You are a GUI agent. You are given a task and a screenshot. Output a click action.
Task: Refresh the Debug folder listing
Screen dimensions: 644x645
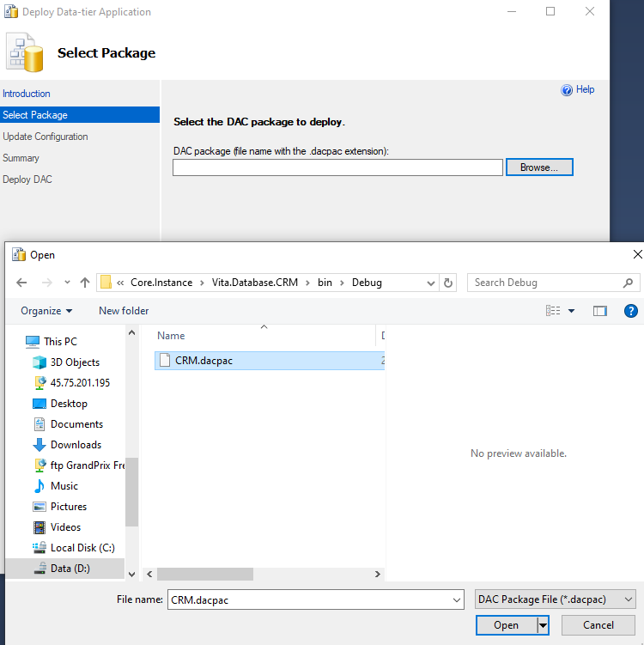tap(447, 283)
